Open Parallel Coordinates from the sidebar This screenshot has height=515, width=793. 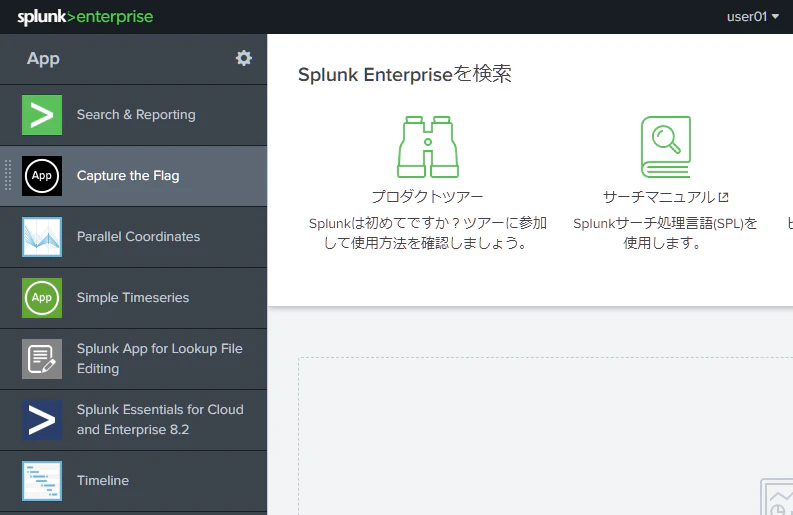[x=139, y=236]
